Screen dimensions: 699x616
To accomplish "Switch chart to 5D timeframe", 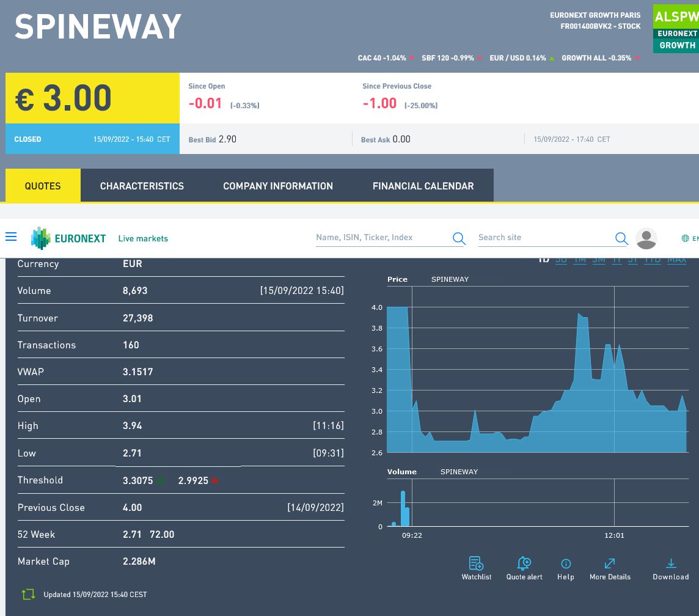I will coord(561,259).
